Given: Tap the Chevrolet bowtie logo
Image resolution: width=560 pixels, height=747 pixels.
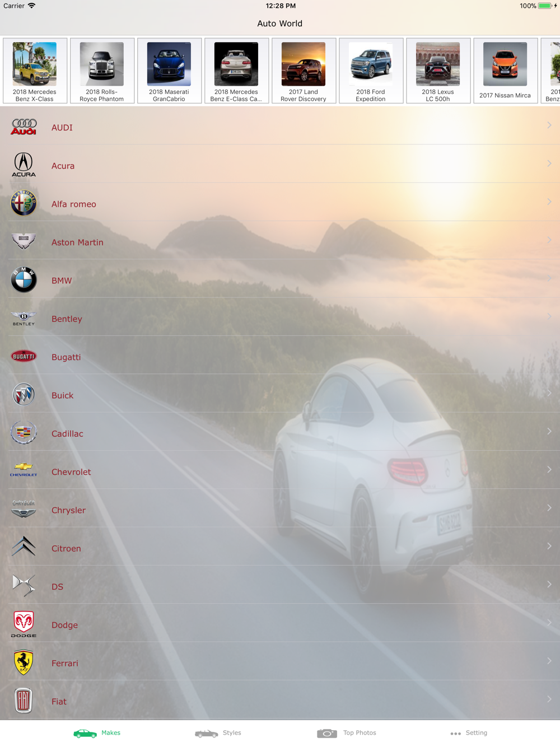Looking at the screenshot, I should coord(24,470).
